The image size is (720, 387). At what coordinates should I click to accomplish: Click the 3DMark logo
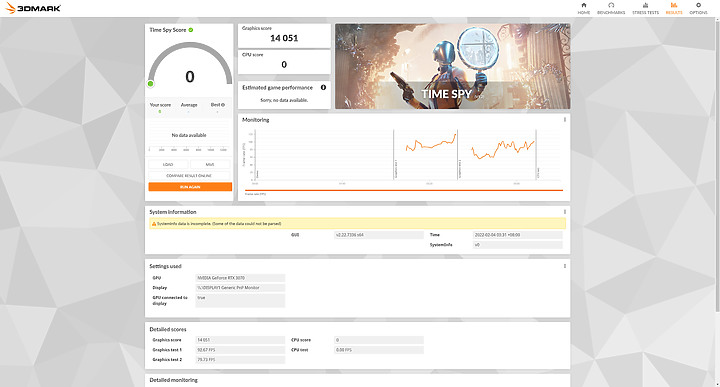(x=33, y=8)
